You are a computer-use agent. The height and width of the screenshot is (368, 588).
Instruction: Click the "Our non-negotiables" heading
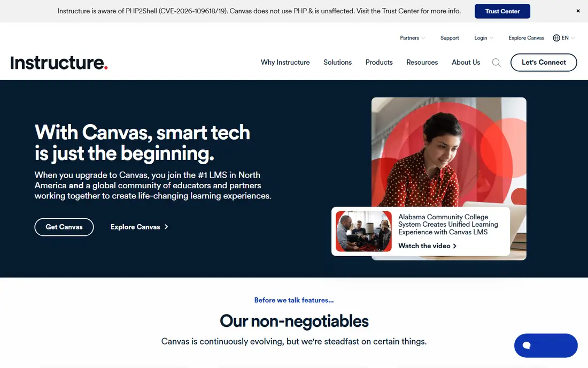[294, 321]
